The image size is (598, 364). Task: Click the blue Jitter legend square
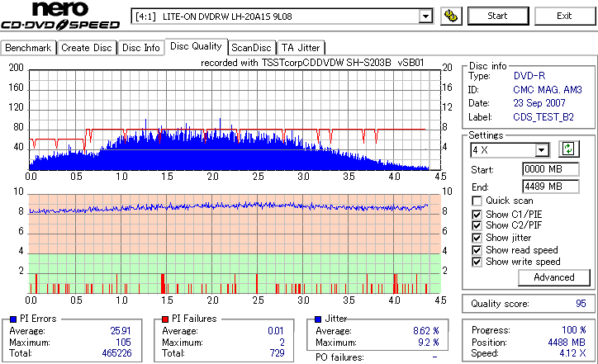click(x=318, y=319)
